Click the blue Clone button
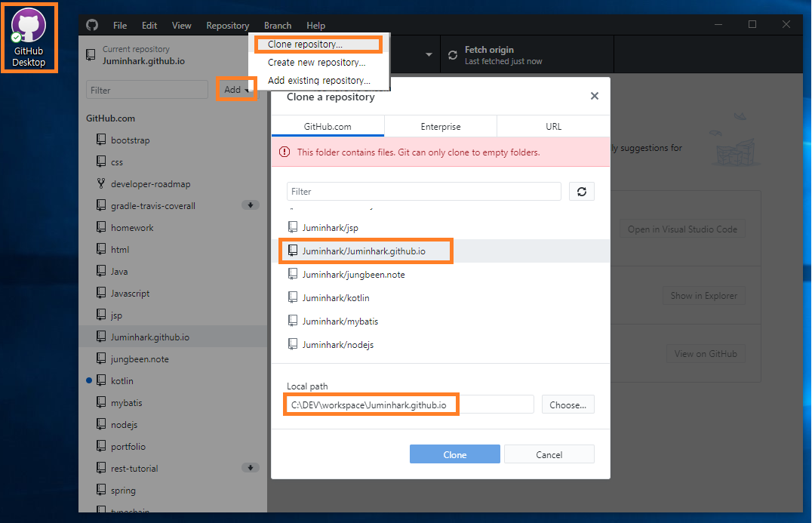The width and height of the screenshot is (812, 523). point(455,454)
